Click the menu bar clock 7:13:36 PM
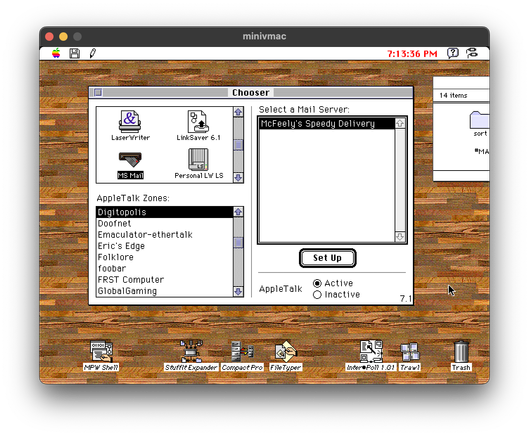Viewport: 529px width, 436px height. pos(412,54)
